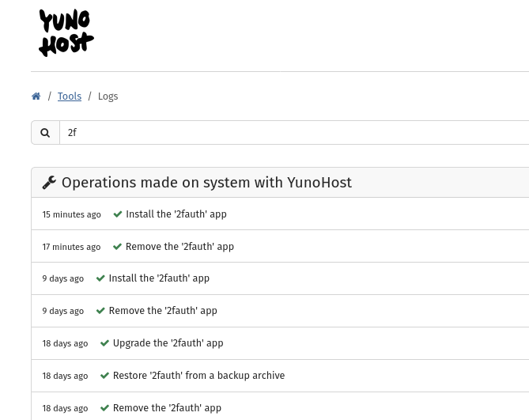The width and height of the screenshot is (529, 420).
Task: Open Upgrade the '2fauth' app log
Action: click(x=280, y=343)
